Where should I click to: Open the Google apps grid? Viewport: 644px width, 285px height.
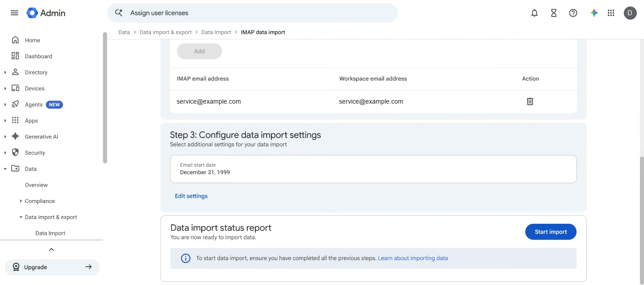pos(611,13)
